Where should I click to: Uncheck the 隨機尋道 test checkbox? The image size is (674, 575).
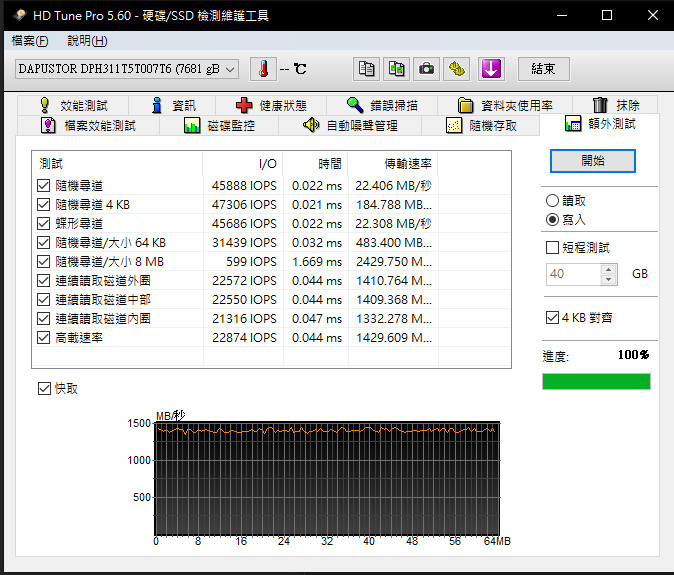pos(43,186)
